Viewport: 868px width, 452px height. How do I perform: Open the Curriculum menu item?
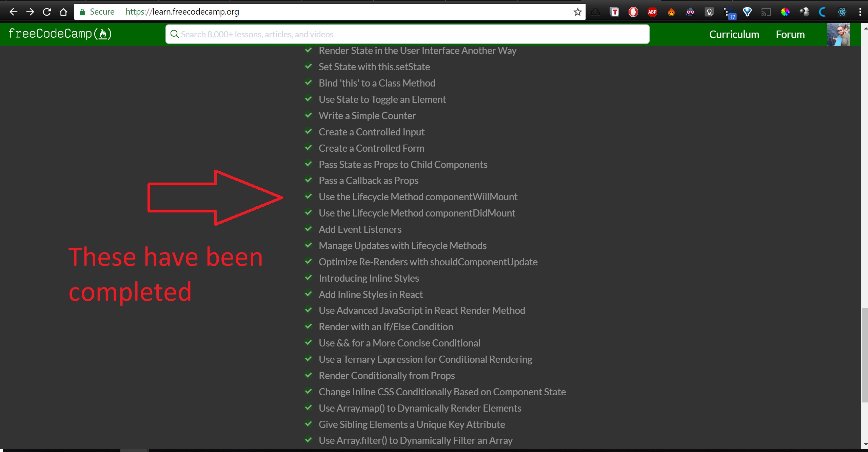734,34
